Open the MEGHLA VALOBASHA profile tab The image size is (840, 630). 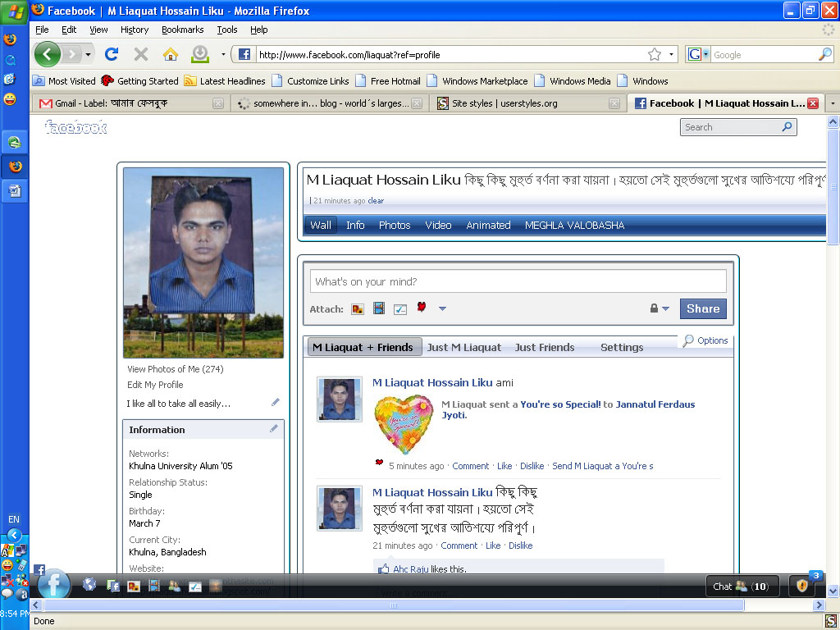574,226
